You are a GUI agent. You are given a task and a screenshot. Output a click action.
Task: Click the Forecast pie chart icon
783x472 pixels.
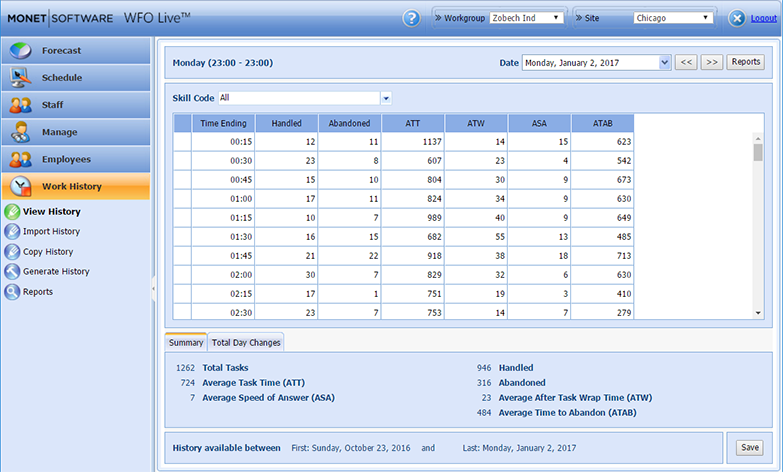click(x=20, y=51)
